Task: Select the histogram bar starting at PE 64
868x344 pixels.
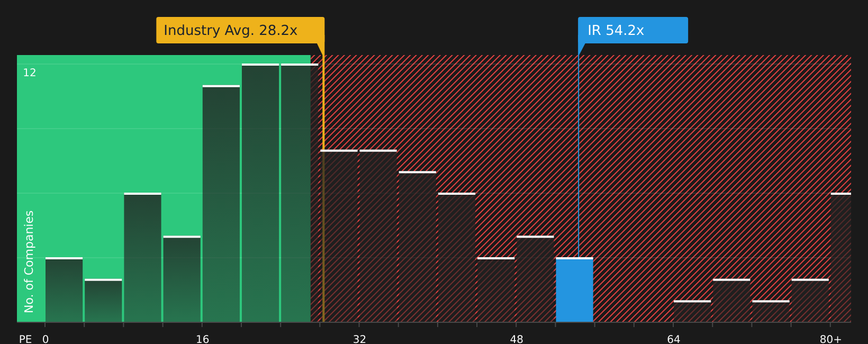Action: coord(692,311)
